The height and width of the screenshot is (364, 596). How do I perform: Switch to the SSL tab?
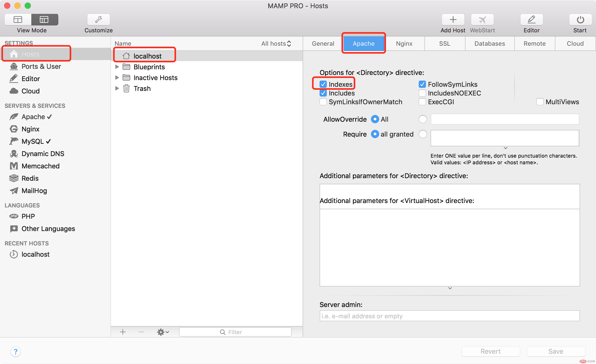pos(445,44)
